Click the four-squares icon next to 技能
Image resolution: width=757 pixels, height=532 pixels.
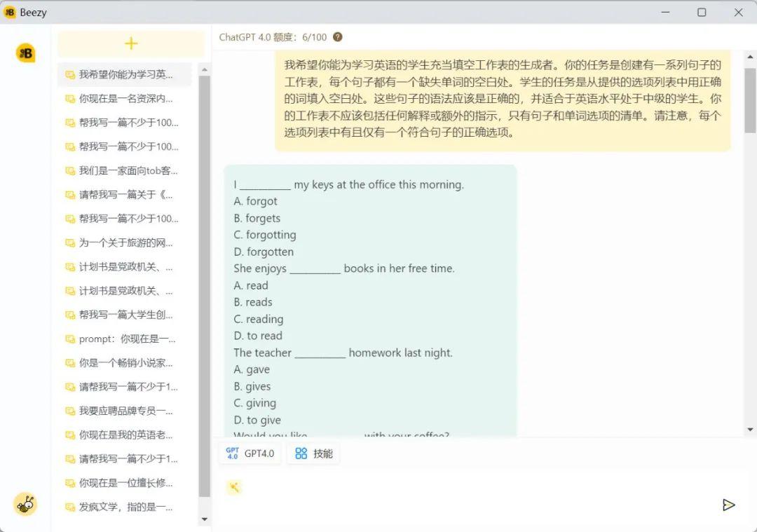[x=300, y=452]
